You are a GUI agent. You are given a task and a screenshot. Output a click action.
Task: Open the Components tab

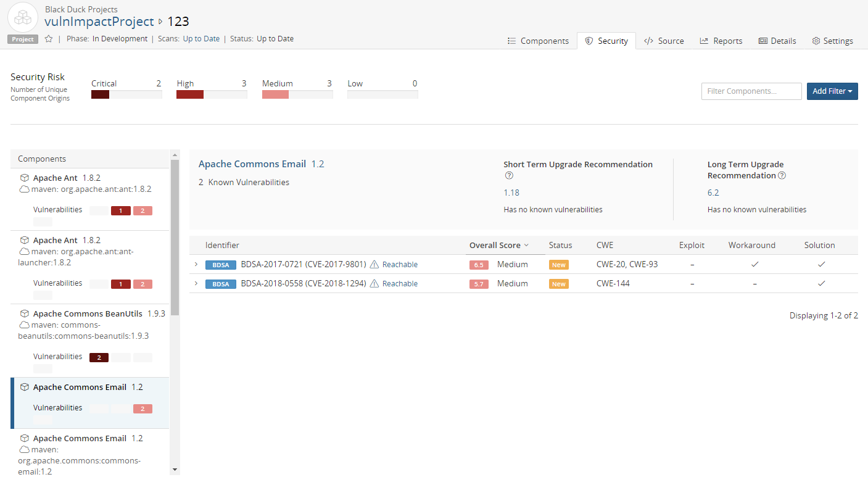[538, 41]
